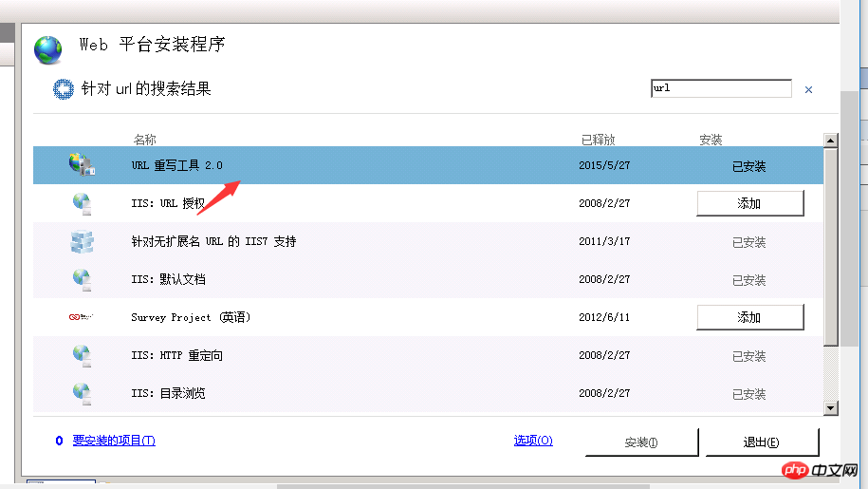Click the 针对 url 的搜索结果 heading
This screenshot has width=868, height=489.
coord(146,88)
